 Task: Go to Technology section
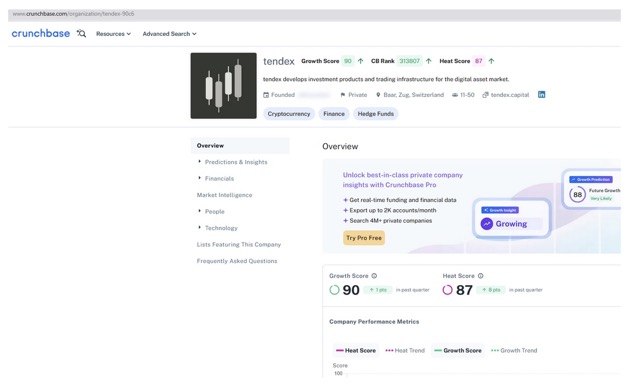coord(221,228)
